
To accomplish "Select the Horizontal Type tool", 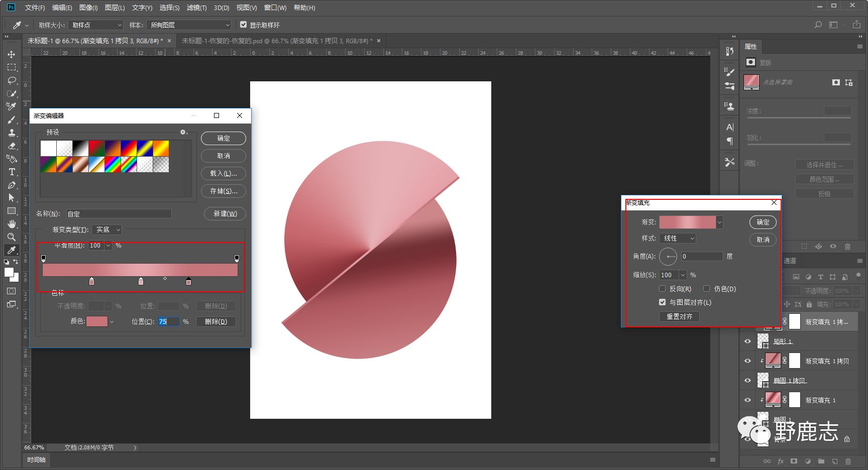I will click(x=11, y=172).
